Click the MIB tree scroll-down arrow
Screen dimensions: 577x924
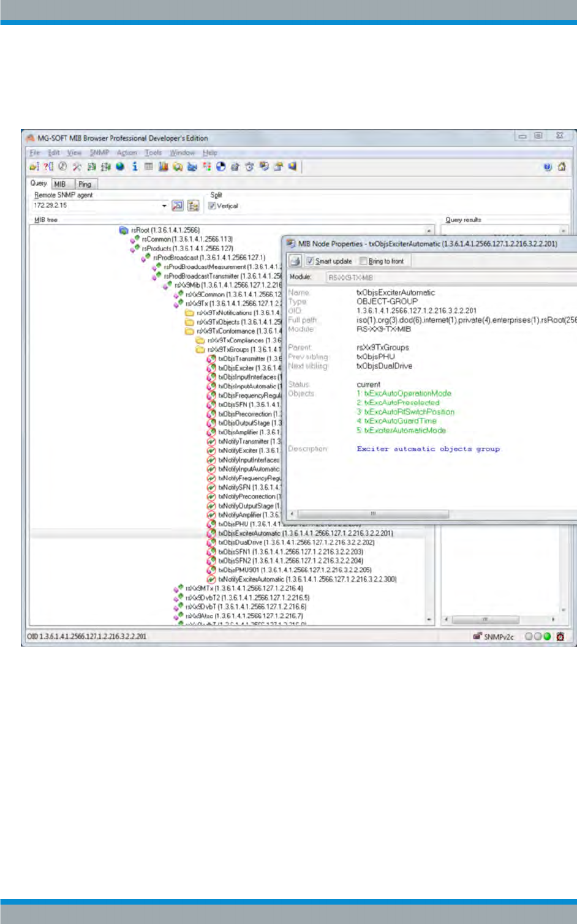click(429, 620)
